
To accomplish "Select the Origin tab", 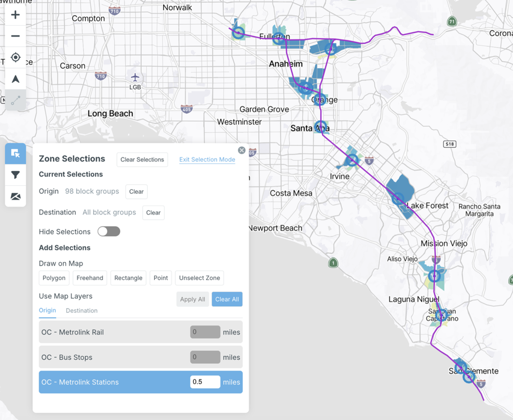I will coord(47,310).
